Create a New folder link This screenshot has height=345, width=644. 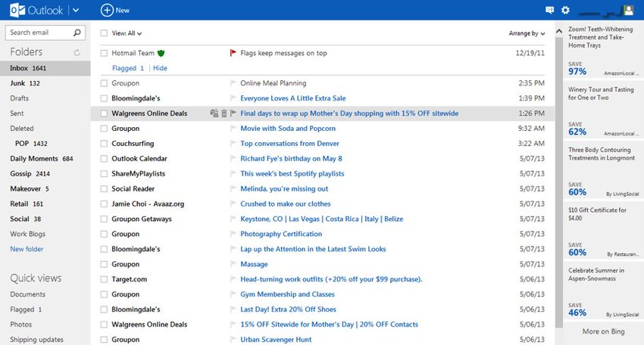coord(27,249)
